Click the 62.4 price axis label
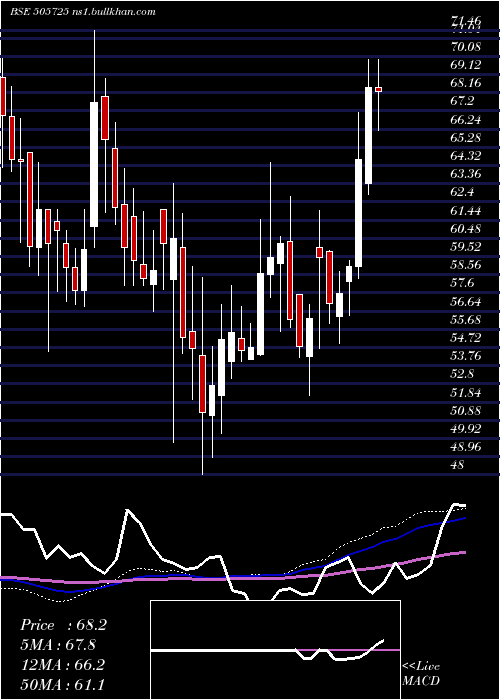500x700 pixels. [x=462, y=192]
